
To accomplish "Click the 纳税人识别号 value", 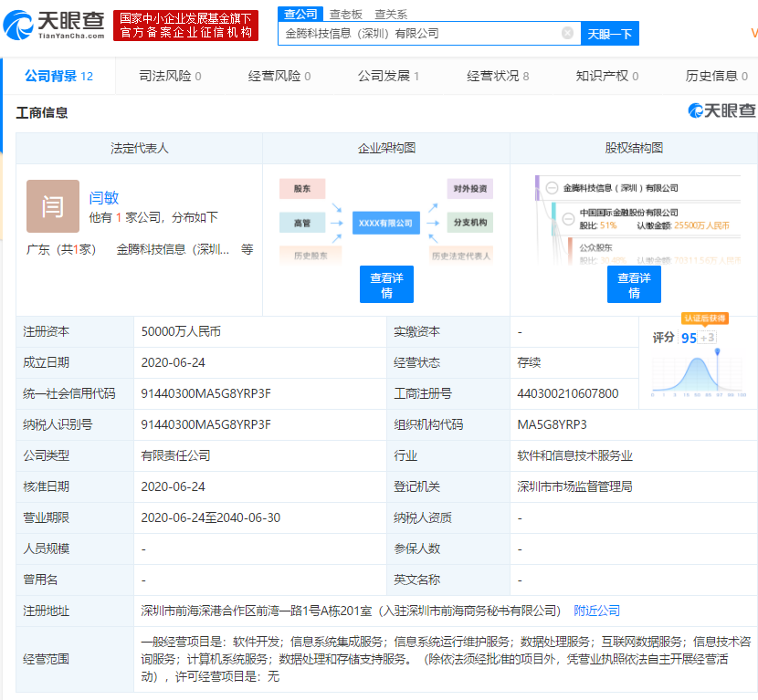I will [205, 424].
